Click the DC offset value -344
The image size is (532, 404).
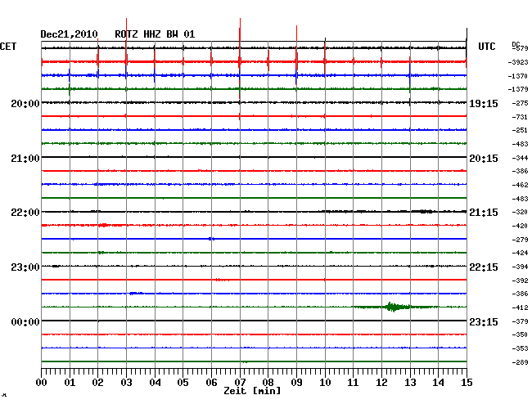pos(520,158)
